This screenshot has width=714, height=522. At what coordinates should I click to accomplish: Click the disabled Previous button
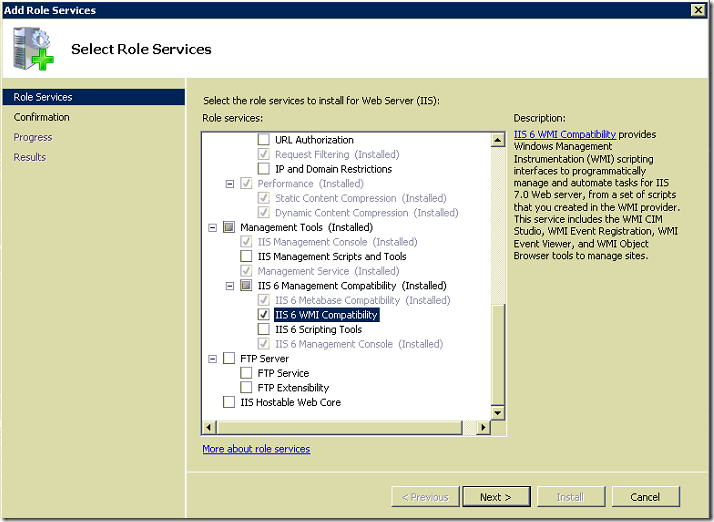click(425, 496)
